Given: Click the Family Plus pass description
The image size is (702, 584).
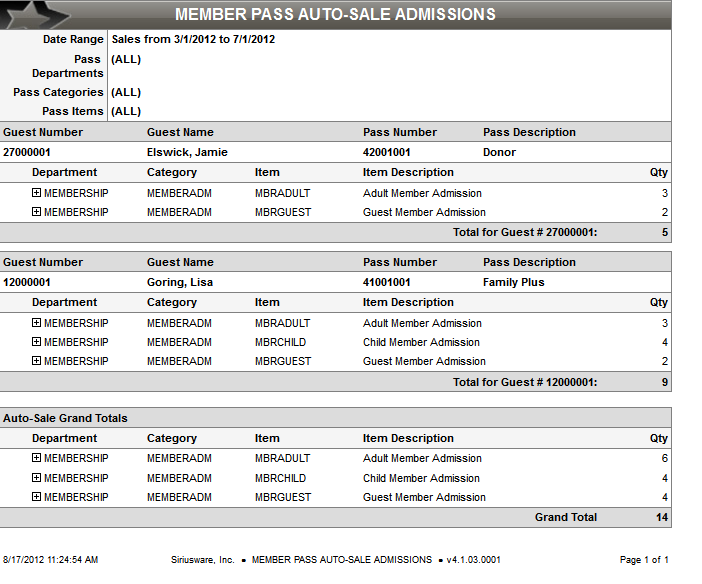Looking at the screenshot, I should point(514,282).
